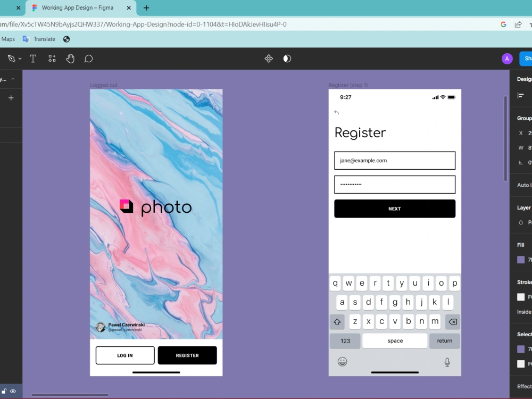532x399 pixels.
Task: Collapse the pages list chevron
Action: pyautogui.click(x=13, y=79)
